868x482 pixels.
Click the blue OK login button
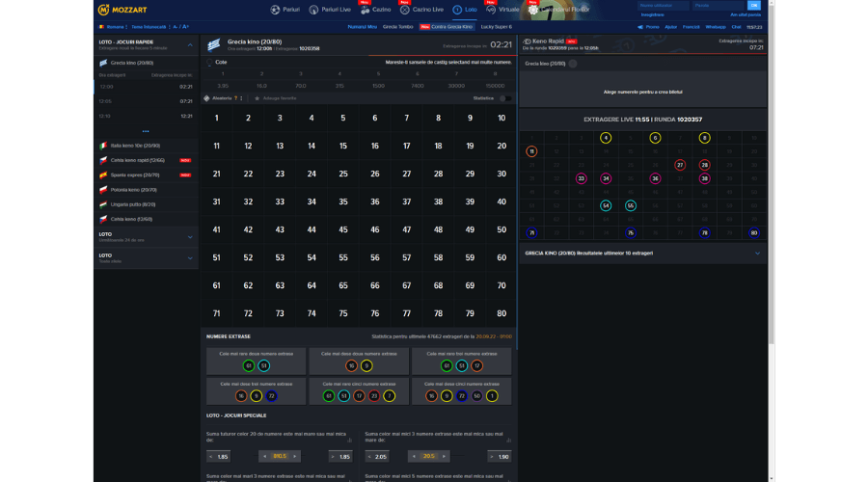[754, 6]
